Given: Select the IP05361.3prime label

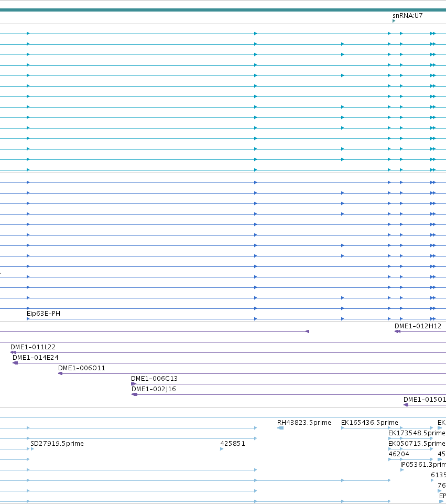Looking at the screenshot, I should pos(423,465).
